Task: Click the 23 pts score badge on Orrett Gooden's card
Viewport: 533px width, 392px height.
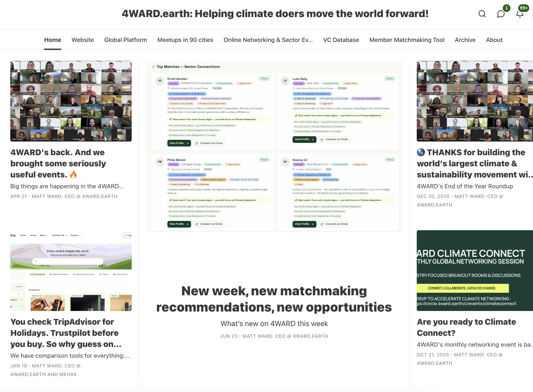Action: pyautogui.click(x=264, y=78)
